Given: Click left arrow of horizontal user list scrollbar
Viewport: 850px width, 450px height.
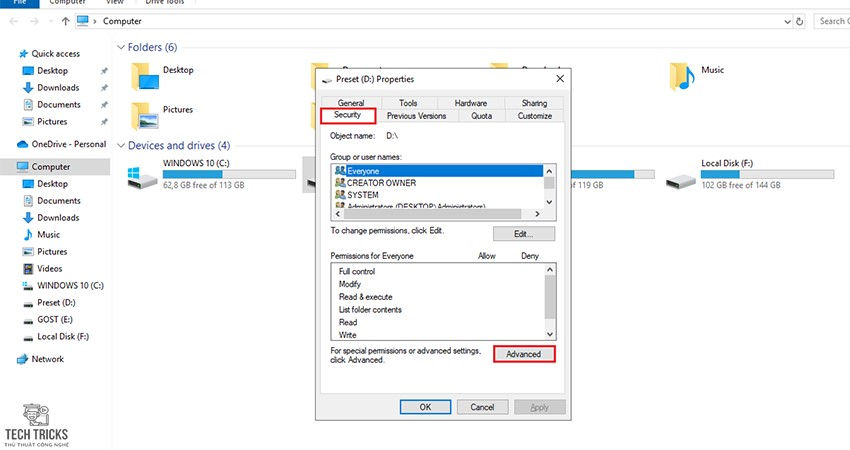Looking at the screenshot, I should 338,214.
